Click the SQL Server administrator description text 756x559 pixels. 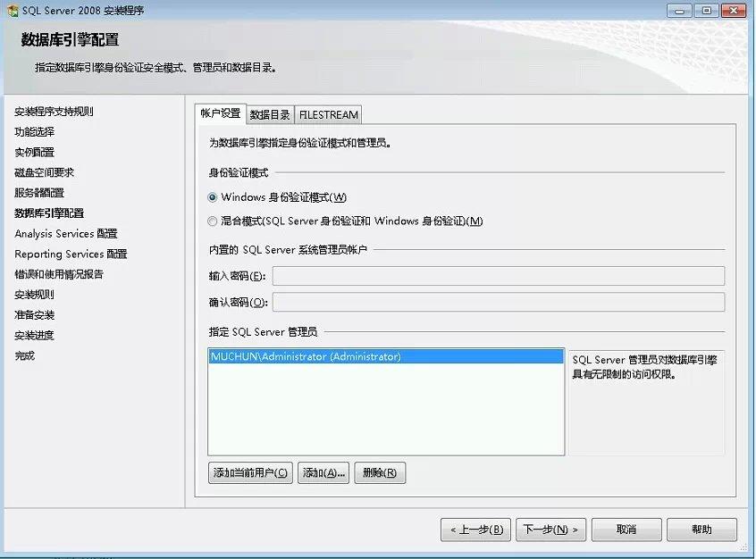coord(644,367)
